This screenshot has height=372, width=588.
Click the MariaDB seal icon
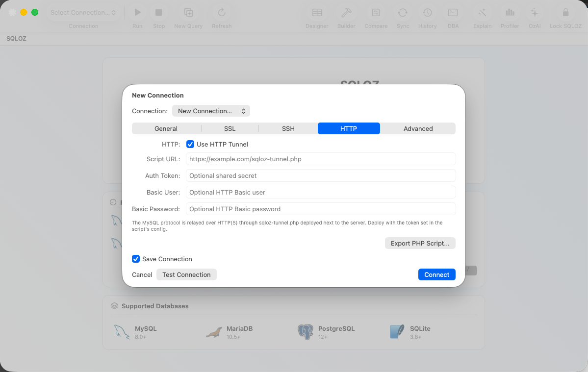(x=214, y=333)
